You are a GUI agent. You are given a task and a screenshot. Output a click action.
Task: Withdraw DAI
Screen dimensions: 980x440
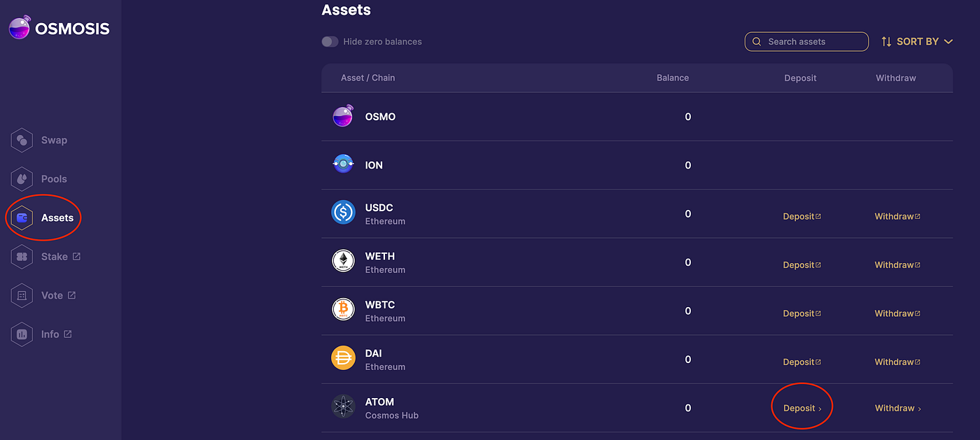[x=897, y=362]
